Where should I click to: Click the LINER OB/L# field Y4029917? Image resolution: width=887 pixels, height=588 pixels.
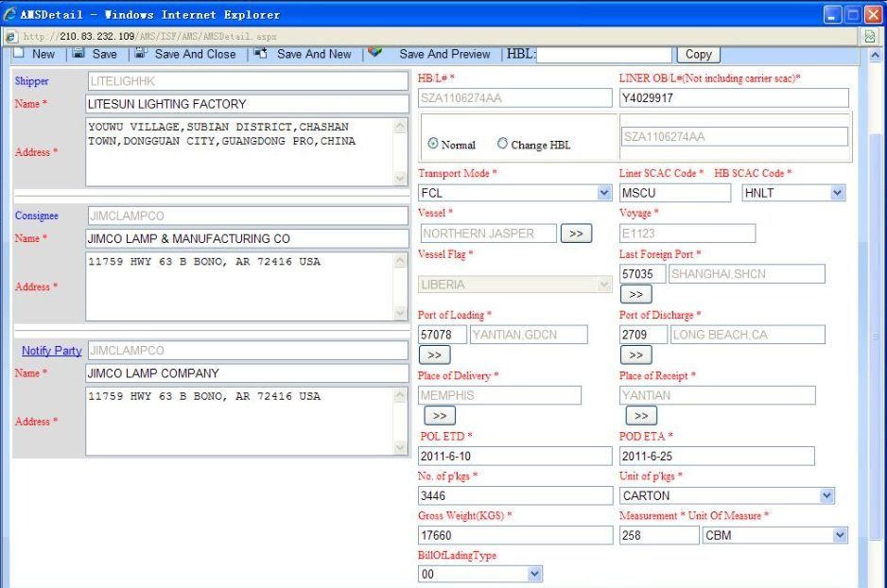pos(734,97)
